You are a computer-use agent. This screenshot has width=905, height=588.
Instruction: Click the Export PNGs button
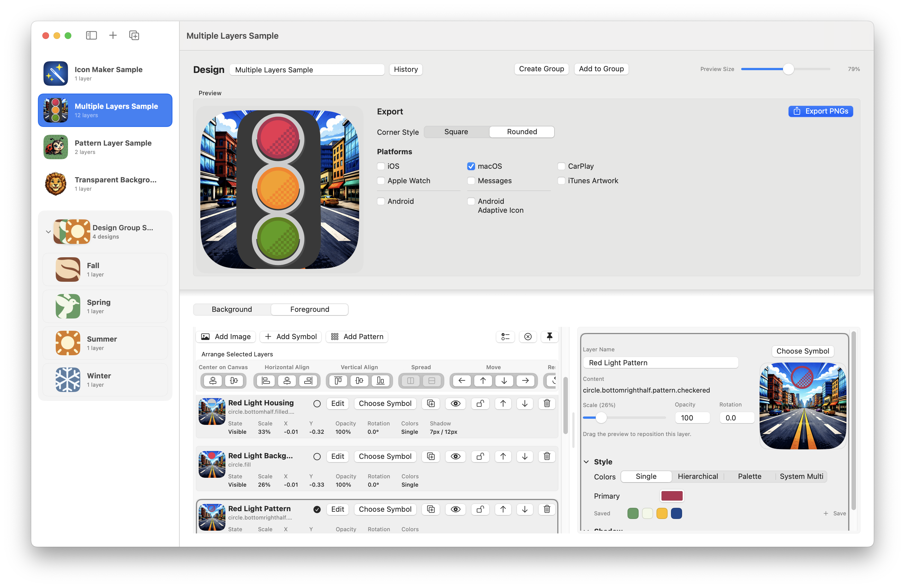[x=821, y=111]
